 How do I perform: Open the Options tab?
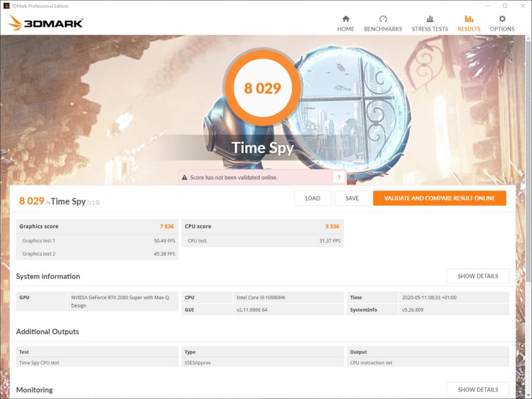click(502, 23)
